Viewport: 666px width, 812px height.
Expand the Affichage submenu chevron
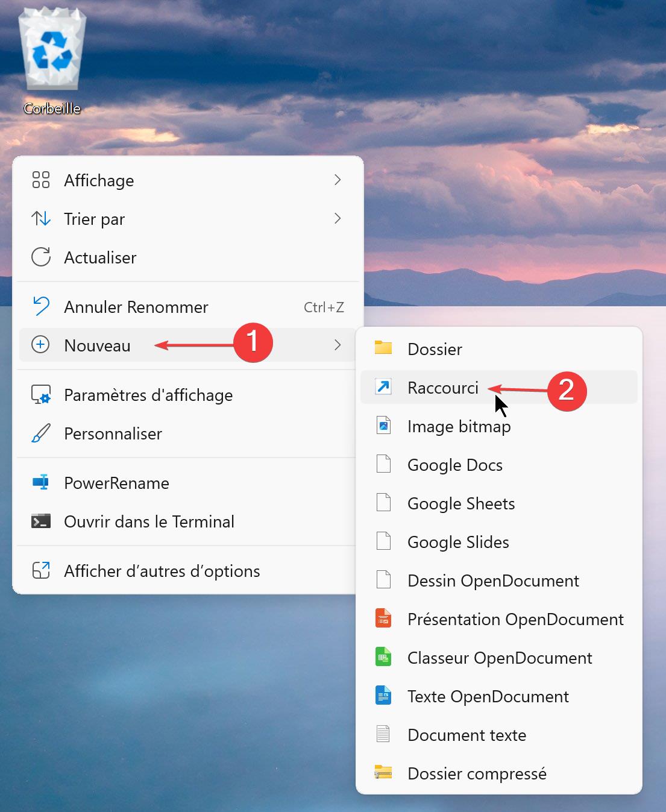click(x=338, y=180)
